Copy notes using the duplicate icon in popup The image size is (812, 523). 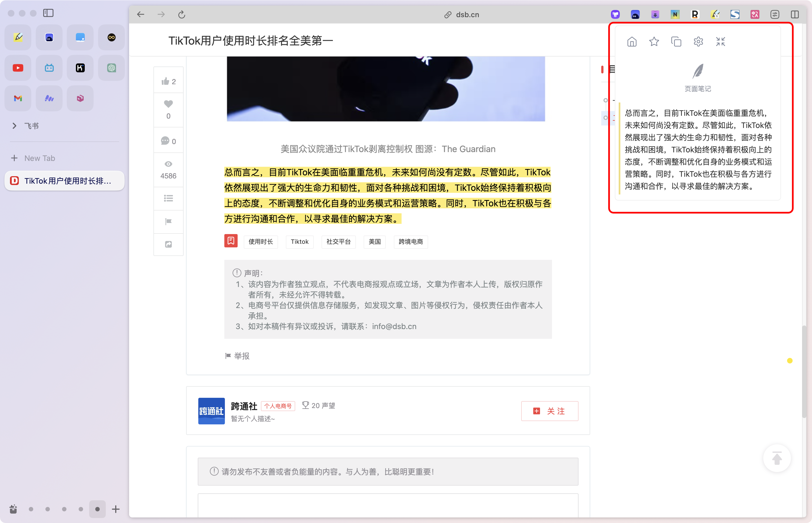click(676, 42)
